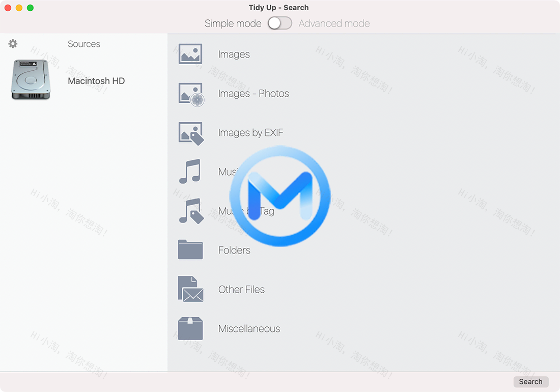Click the Images by EXIF icon

(191, 133)
